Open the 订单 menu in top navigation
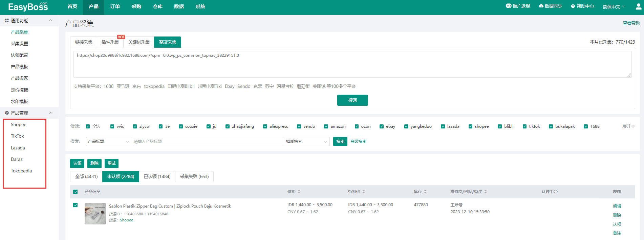The height and width of the screenshot is (240, 644). [x=115, y=7]
